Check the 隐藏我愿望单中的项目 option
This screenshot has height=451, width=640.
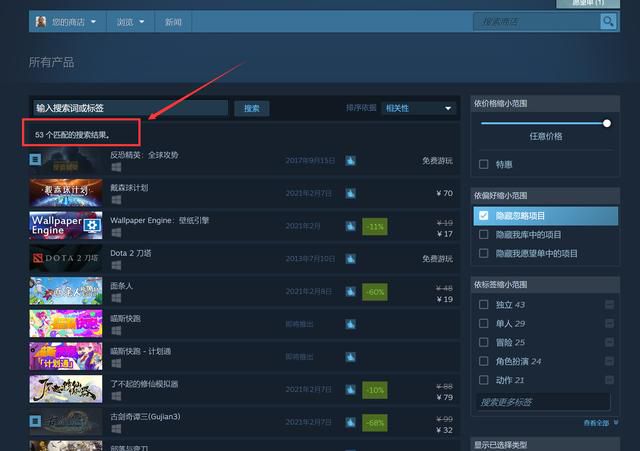point(484,253)
